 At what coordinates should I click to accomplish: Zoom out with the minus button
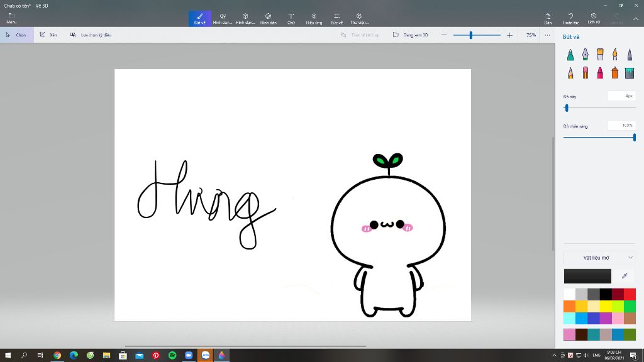(444, 35)
